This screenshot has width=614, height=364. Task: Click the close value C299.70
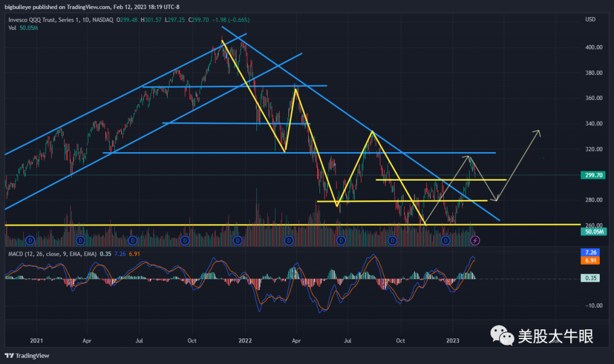tap(198, 19)
